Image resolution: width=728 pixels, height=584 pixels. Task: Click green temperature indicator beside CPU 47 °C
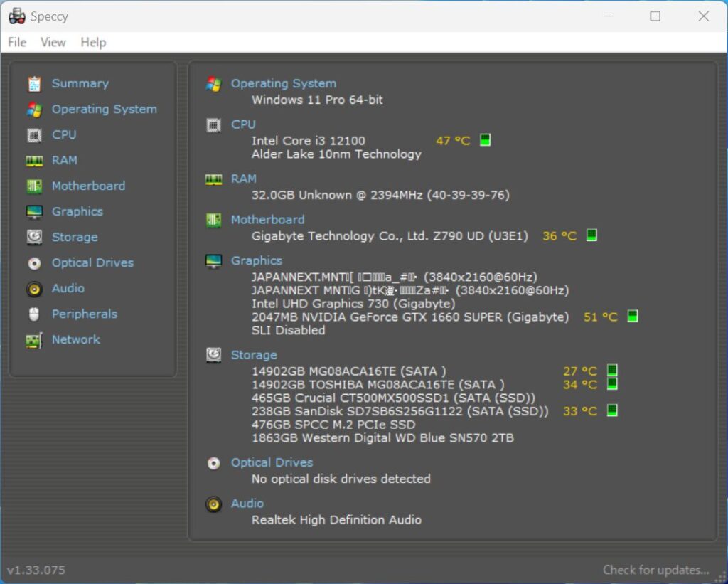pyautogui.click(x=485, y=140)
